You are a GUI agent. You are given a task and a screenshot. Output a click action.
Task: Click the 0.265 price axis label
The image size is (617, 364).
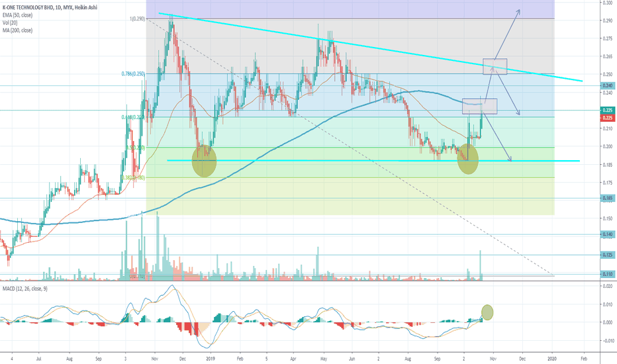[608, 57]
